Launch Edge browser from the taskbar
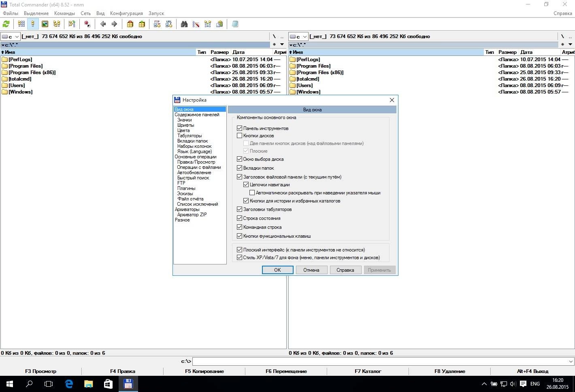The height and width of the screenshot is (392, 575). click(69, 383)
